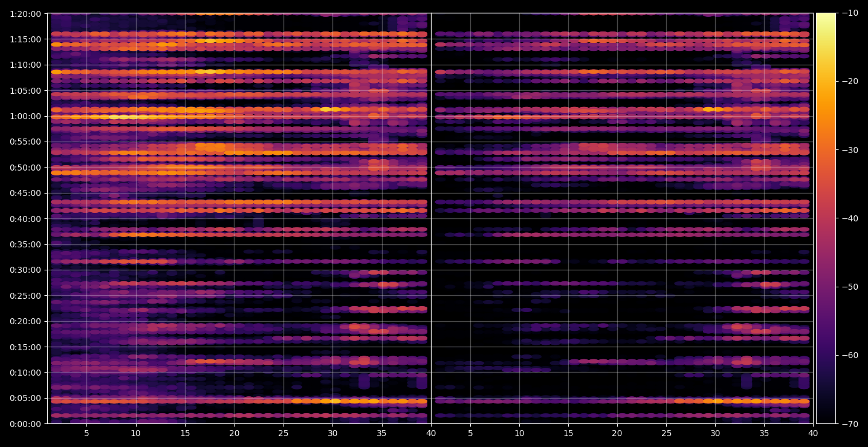Select x-axis label 25 under left panel
868x447 pixels.
pyautogui.click(x=283, y=433)
